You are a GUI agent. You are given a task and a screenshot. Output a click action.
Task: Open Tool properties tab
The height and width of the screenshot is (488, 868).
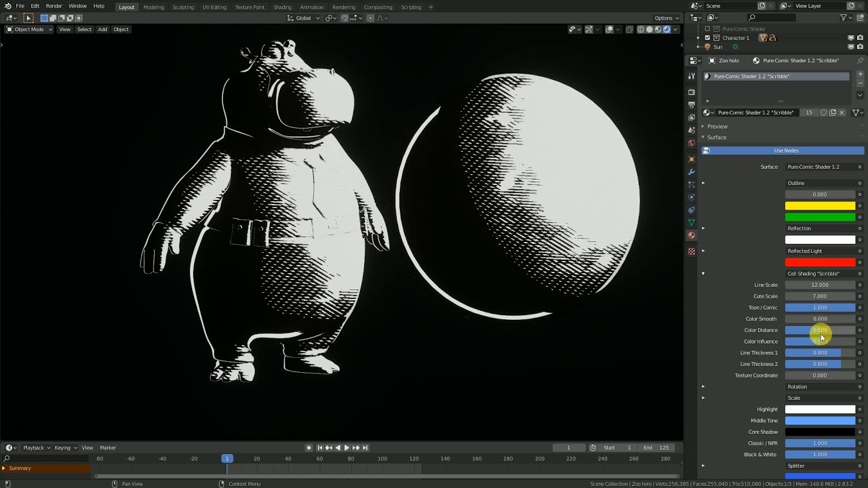click(692, 76)
